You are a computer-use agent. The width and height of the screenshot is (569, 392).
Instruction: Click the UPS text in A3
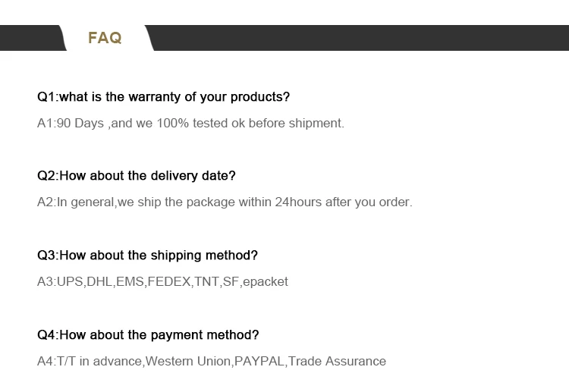click(x=70, y=282)
